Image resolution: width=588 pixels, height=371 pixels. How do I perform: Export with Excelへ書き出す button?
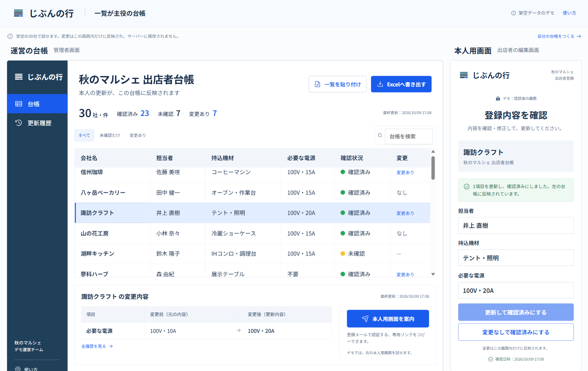tap(401, 84)
